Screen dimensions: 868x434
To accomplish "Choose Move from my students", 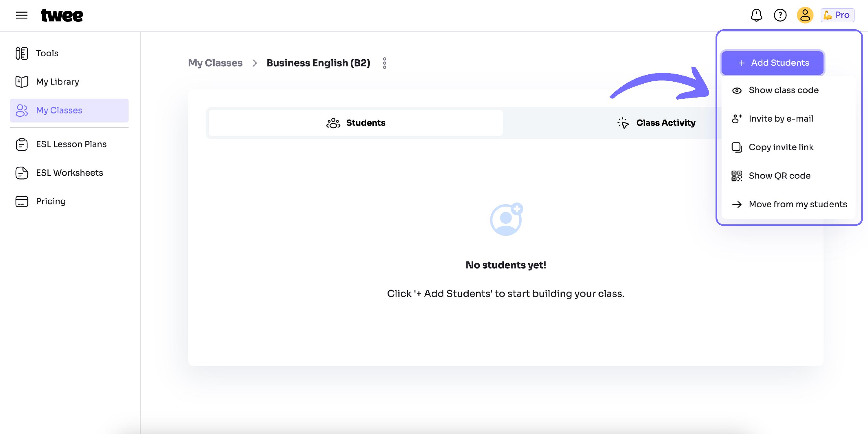I will coord(788,204).
